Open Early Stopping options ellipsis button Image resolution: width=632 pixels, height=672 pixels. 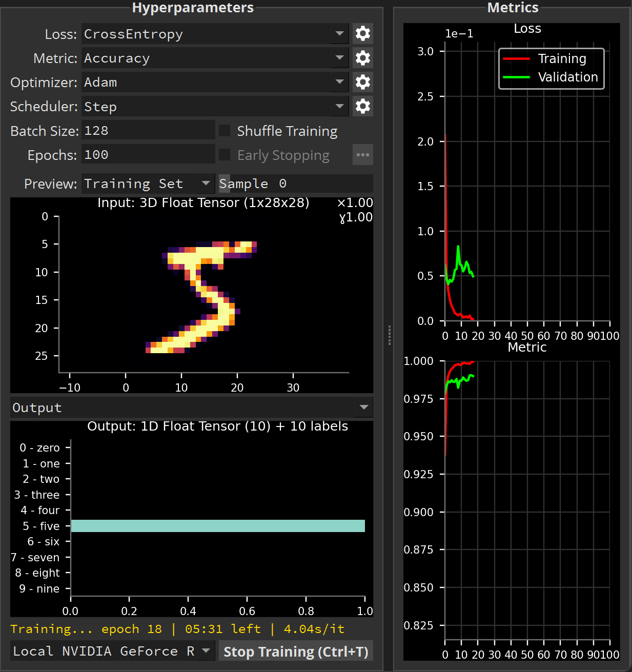[x=363, y=155]
